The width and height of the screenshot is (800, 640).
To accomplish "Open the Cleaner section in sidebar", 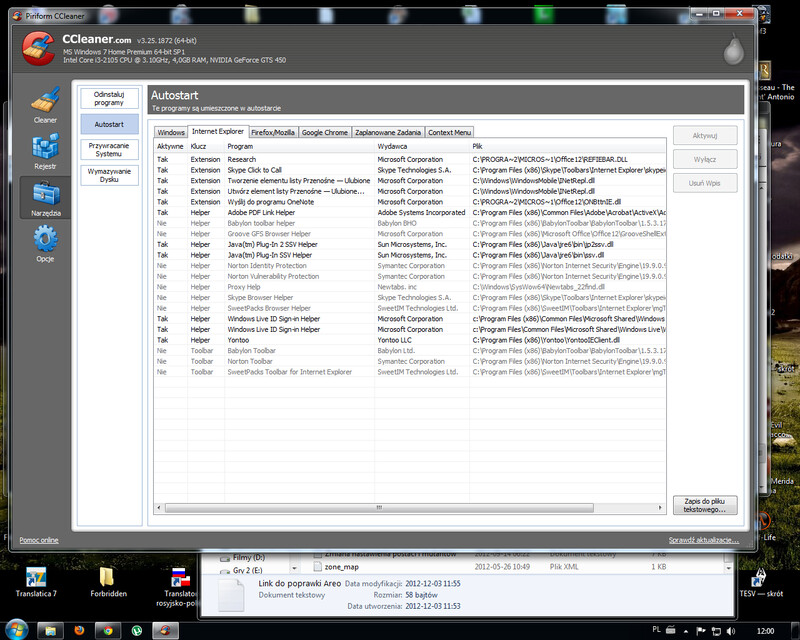I will point(45,103).
